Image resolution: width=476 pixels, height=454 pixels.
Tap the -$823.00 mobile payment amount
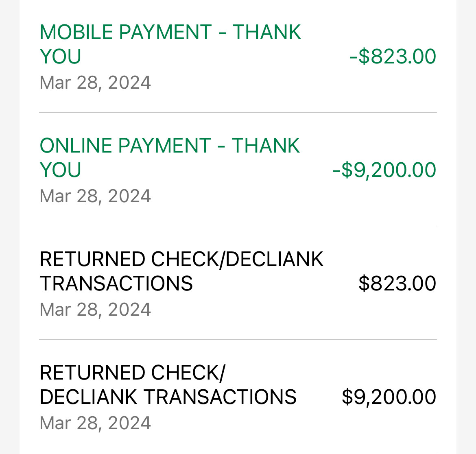pos(393,57)
